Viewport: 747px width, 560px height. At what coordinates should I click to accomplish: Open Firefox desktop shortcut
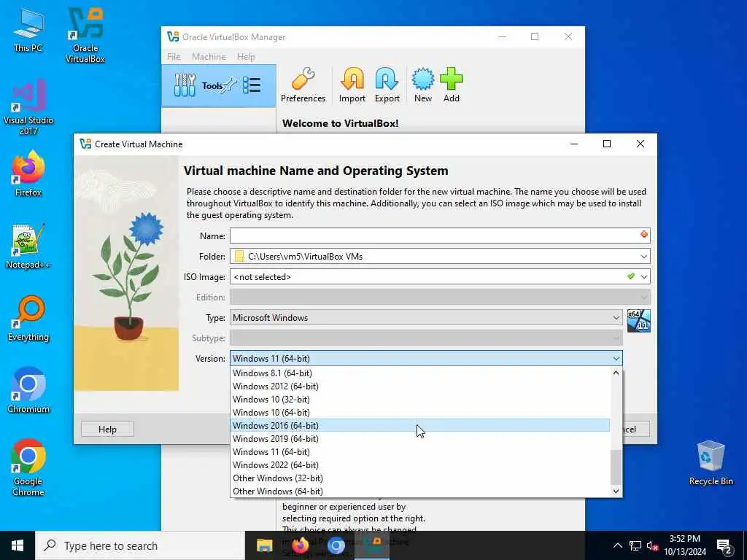28,174
